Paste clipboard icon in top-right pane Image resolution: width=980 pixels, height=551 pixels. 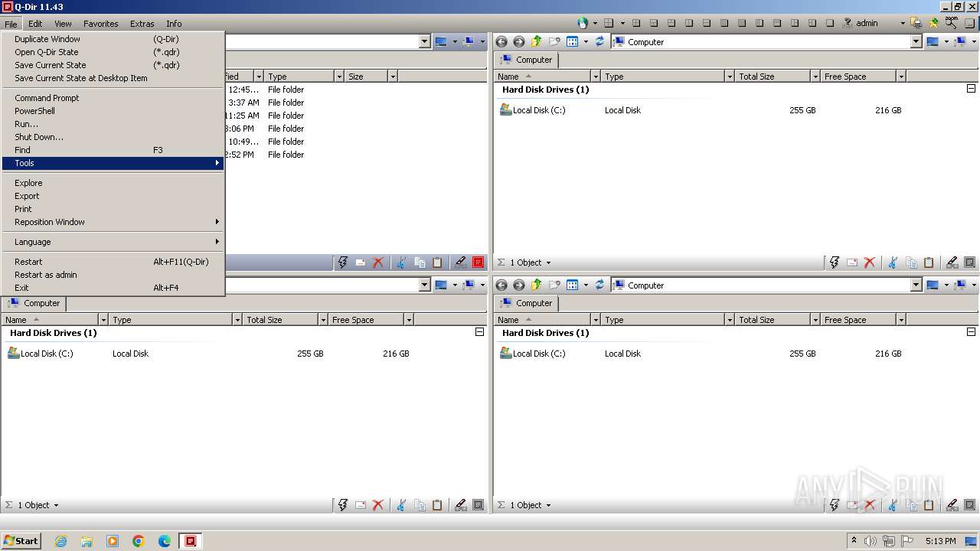pyautogui.click(x=929, y=262)
